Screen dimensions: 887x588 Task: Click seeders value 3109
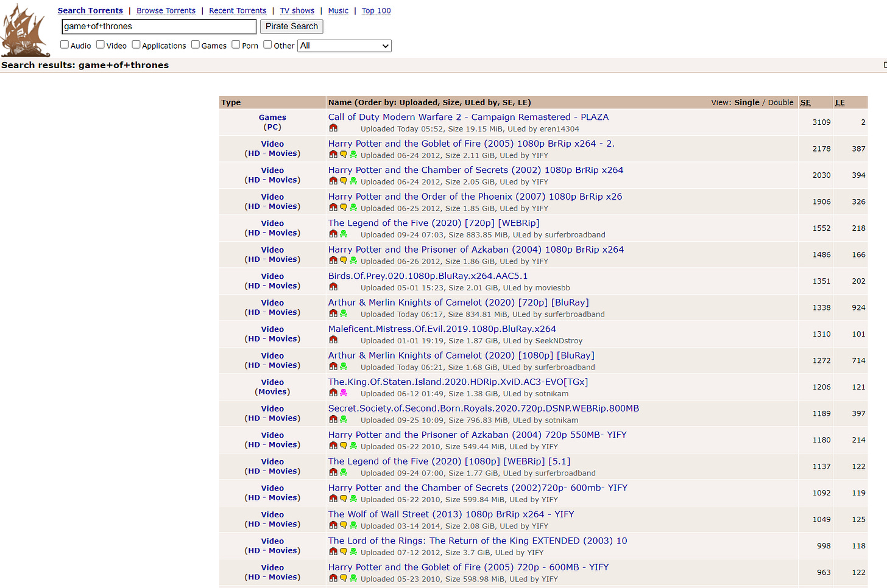click(821, 122)
